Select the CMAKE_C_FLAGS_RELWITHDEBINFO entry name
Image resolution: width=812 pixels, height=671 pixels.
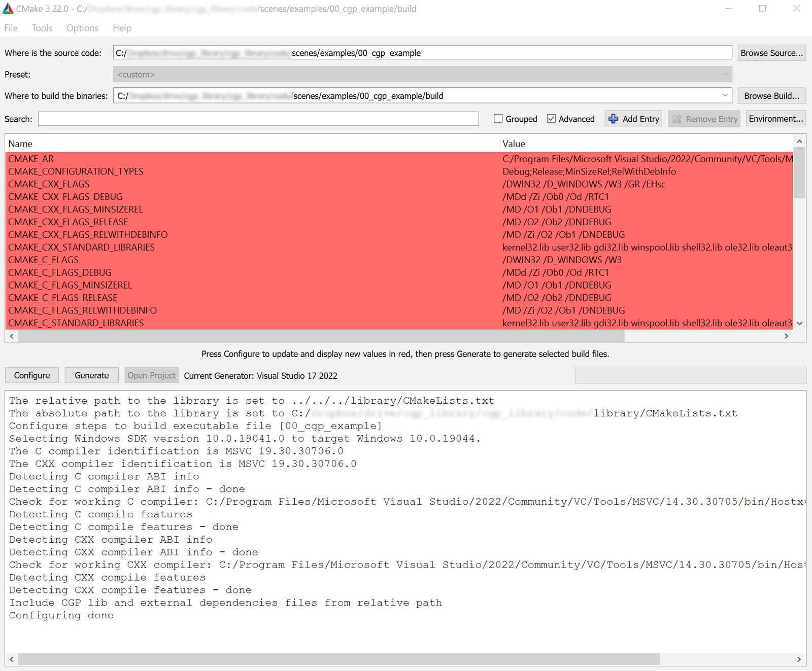click(x=82, y=310)
